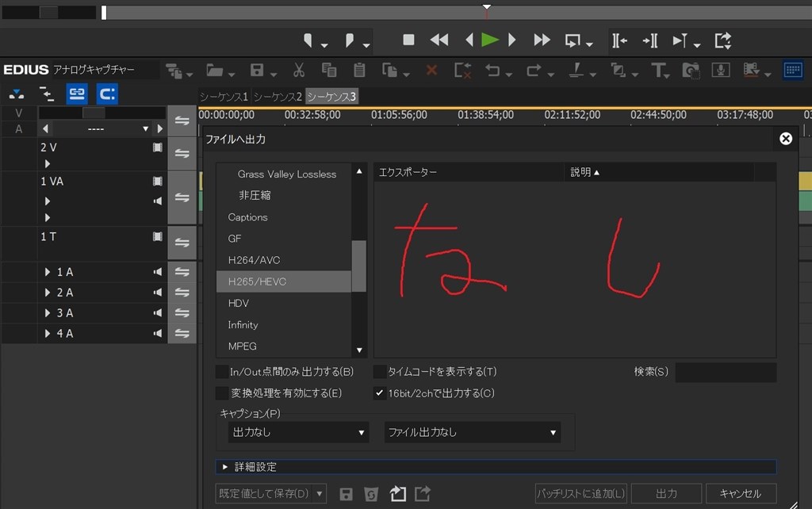Select the Cut (scissors) tool in the toolbar
The image size is (812, 509).
coord(299,70)
